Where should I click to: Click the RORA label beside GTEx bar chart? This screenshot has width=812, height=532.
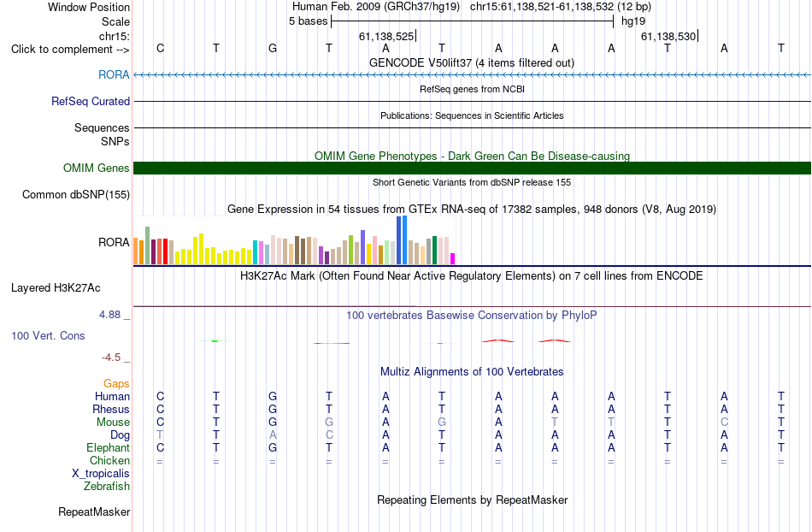114,242
